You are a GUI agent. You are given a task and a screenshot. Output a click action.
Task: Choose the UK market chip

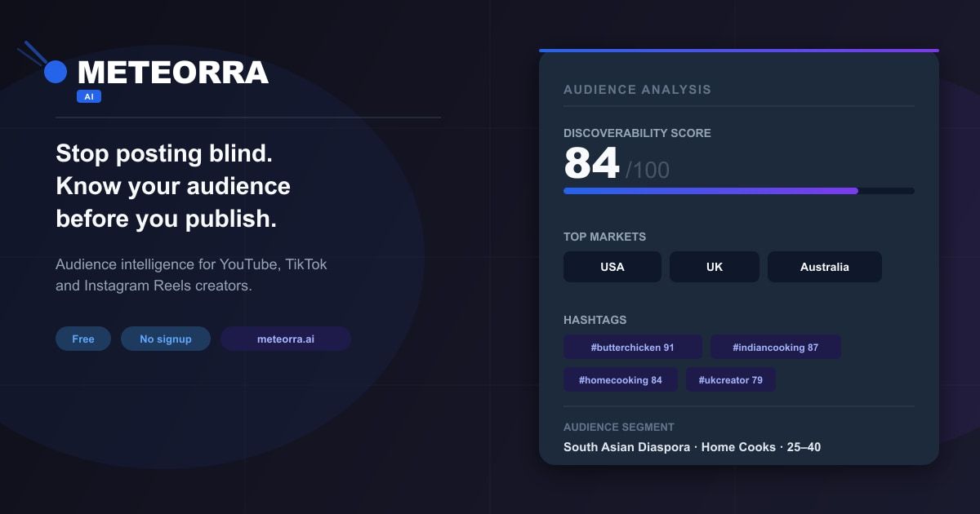(715, 267)
